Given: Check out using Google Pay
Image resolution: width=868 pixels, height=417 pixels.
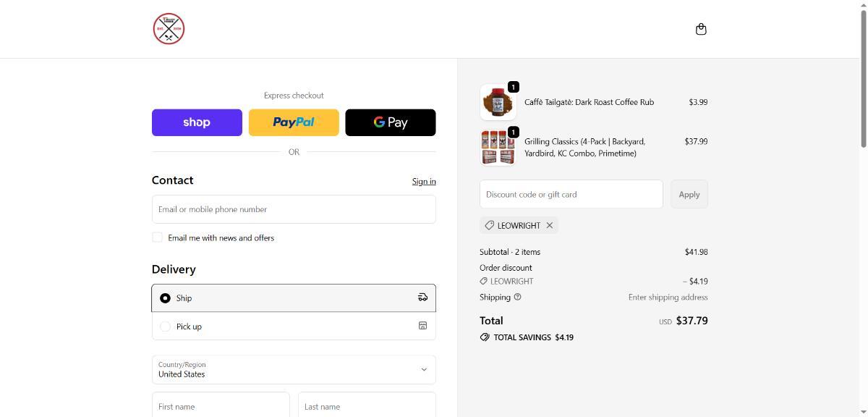Looking at the screenshot, I should (390, 122).
